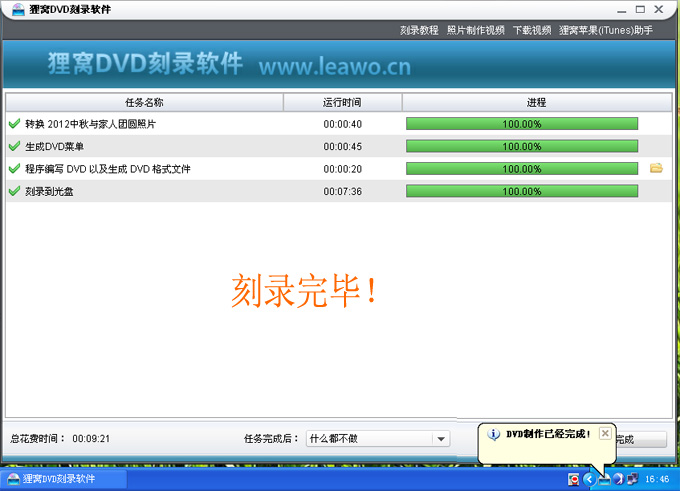Click the network computers tray icon
This screenshot has height=491, width=680.
[633, 479]
